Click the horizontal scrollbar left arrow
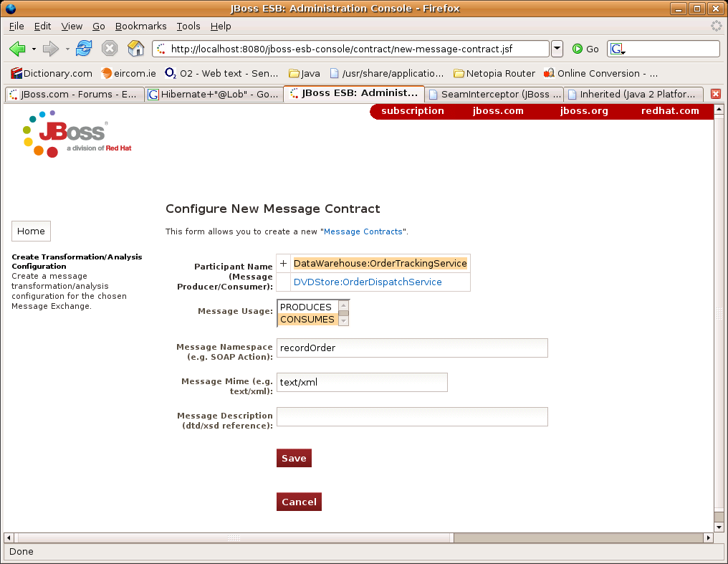This screenshot has height=564, width=728. pyautogui.click(x=9, y=537)
